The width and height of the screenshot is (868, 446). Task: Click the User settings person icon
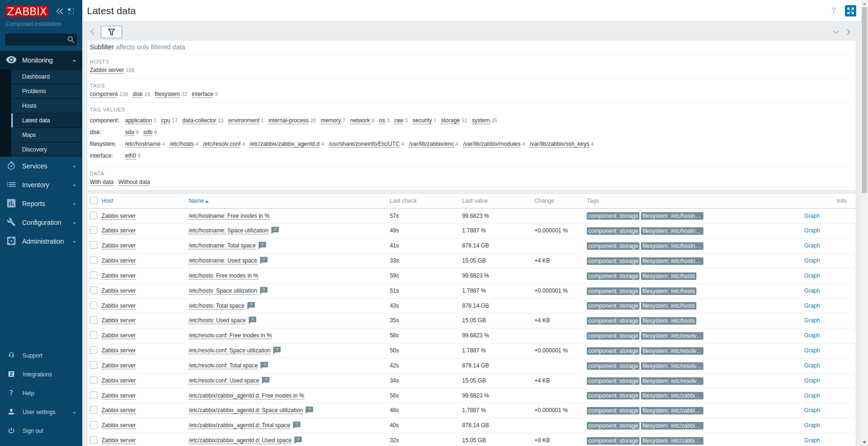point(11,412)
